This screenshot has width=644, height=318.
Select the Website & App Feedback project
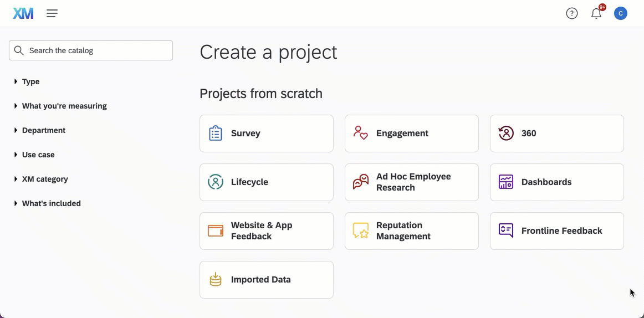267,231
